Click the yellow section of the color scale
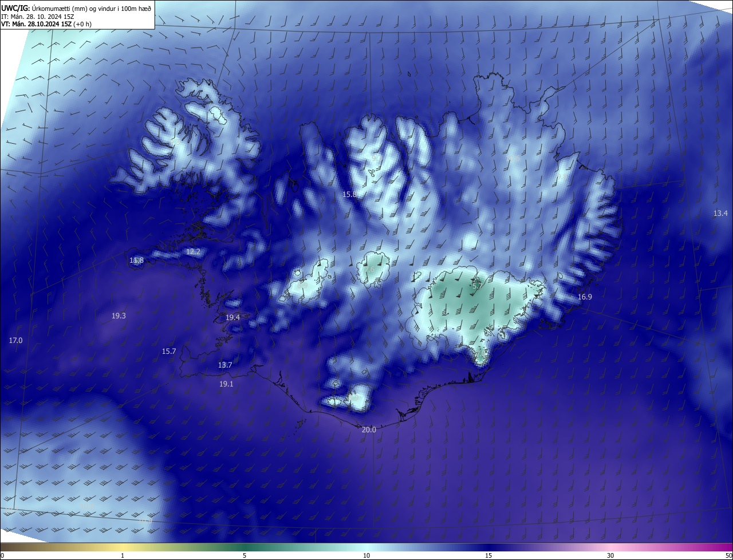Image resolution: width=733 pixels, height=560 pixels. coord(123,547)
